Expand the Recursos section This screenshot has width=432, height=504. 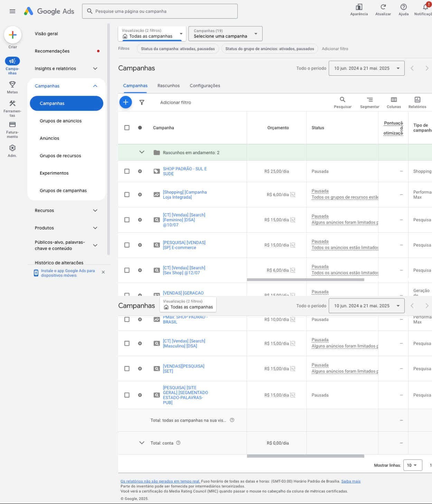(95, 210)
